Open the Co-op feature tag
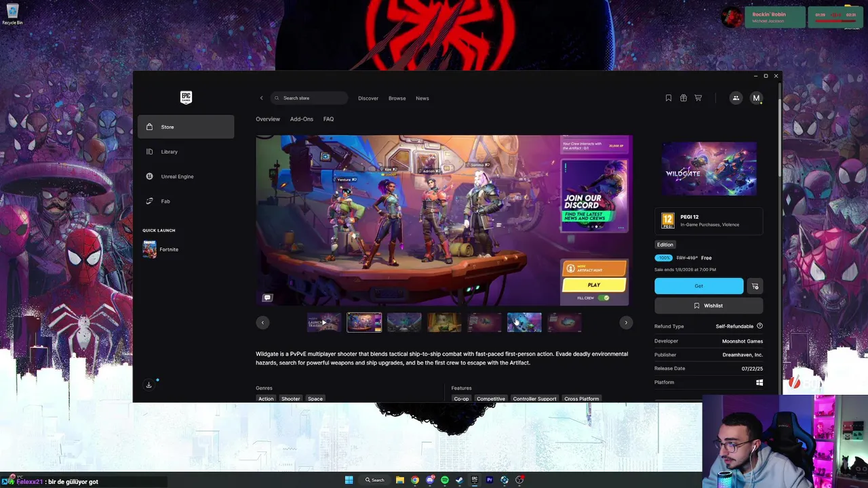 point(461,399)
